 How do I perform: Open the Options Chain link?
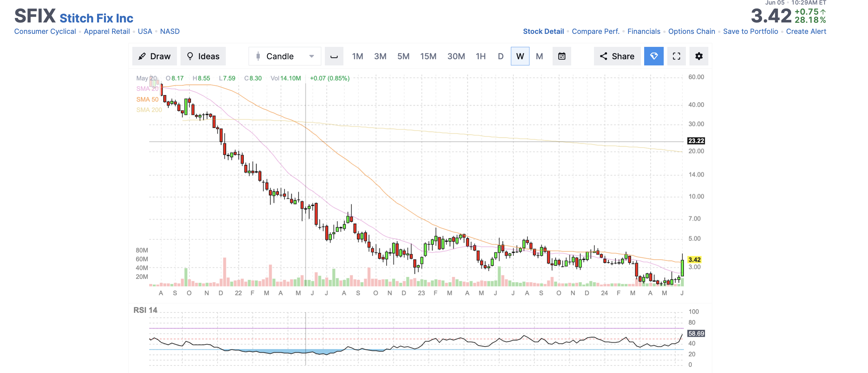point(691,31)
